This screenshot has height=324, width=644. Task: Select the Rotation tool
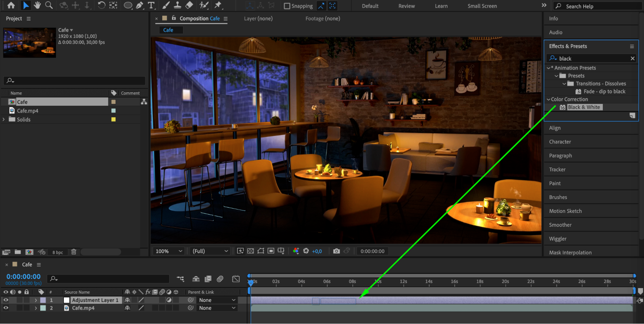pyautogui.click(x=101, y=5)
